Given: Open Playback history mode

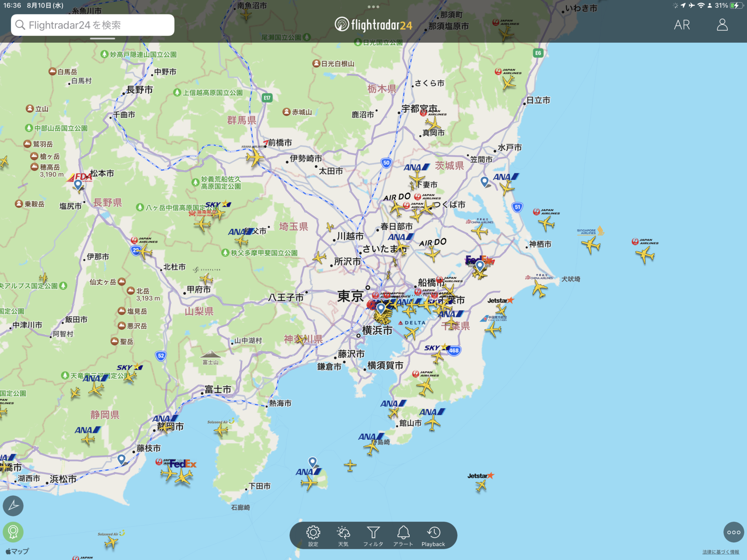Looking at the screenshot, I should click(433, 536).
